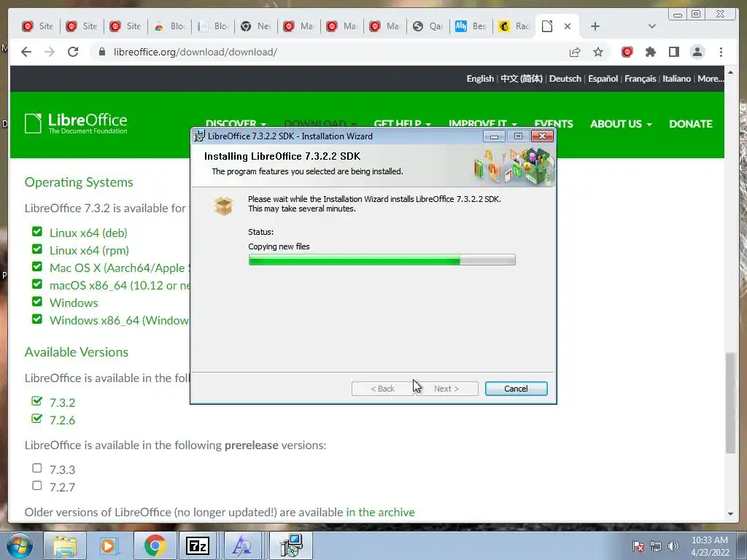Click the padlock site info icon
747x560 pixels.
(101, 52)
